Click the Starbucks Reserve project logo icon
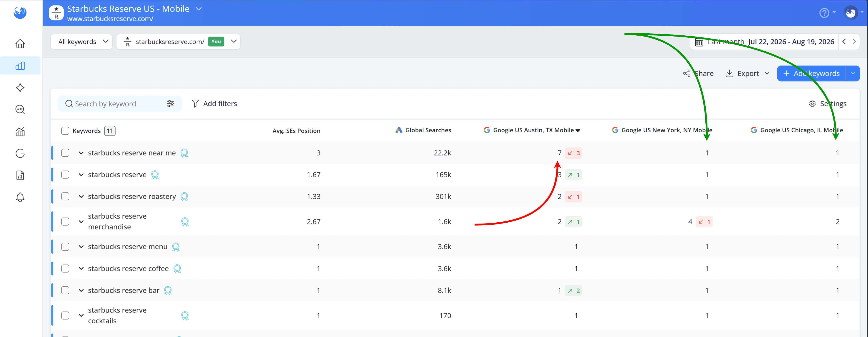Screen dimensions: 868x337 tap(56, 13)
